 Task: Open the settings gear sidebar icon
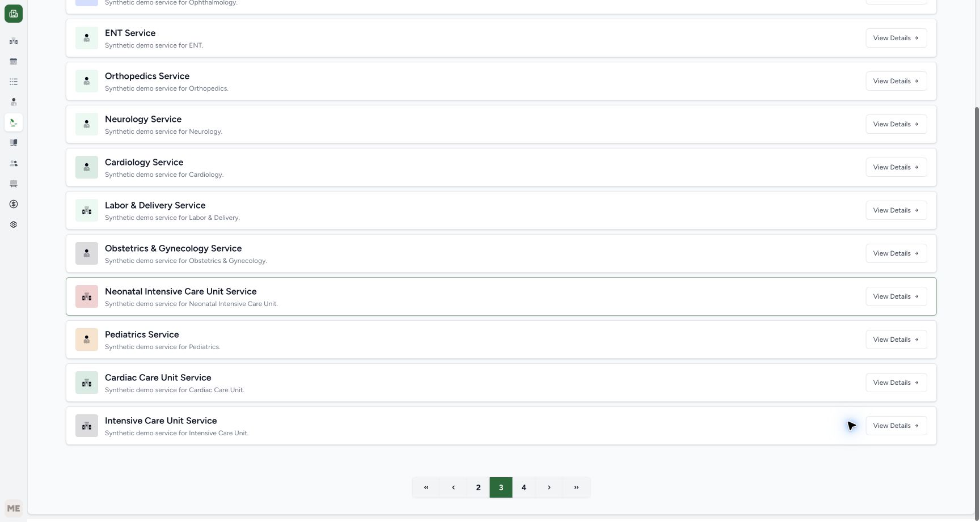tap(14, 224)
